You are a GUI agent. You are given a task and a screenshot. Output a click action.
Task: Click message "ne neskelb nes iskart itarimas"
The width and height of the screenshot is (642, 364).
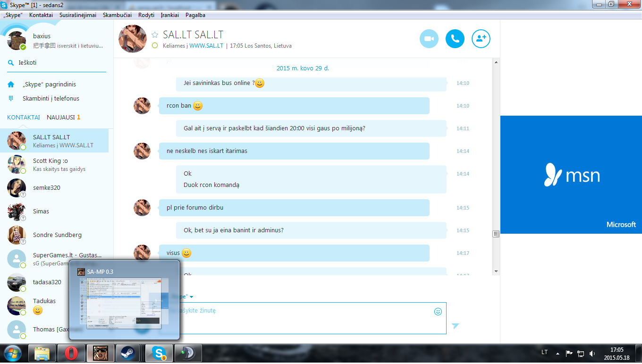(x=294, y=151)
